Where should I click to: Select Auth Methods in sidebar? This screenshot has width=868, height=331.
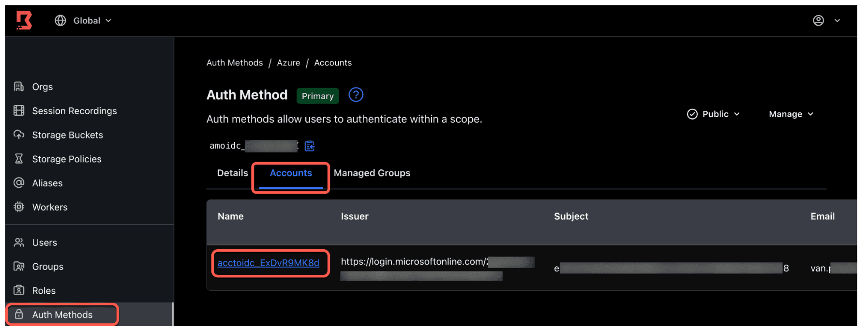90,315
